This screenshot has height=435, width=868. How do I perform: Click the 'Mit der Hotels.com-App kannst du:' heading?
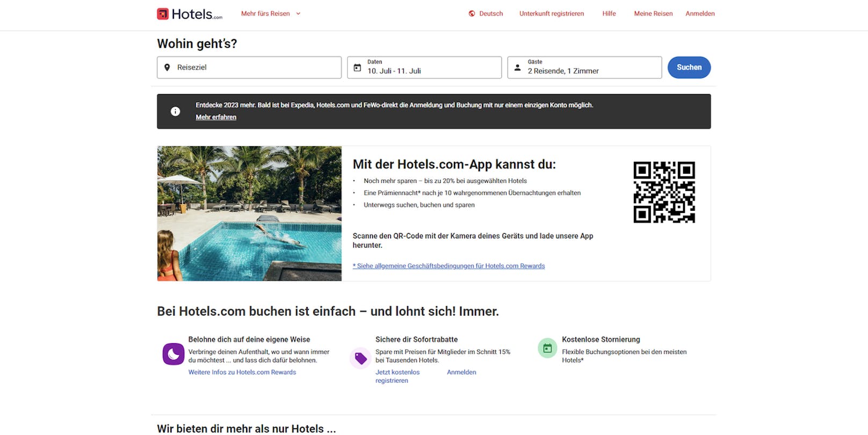pyautogui.click(x=454, y=165)
